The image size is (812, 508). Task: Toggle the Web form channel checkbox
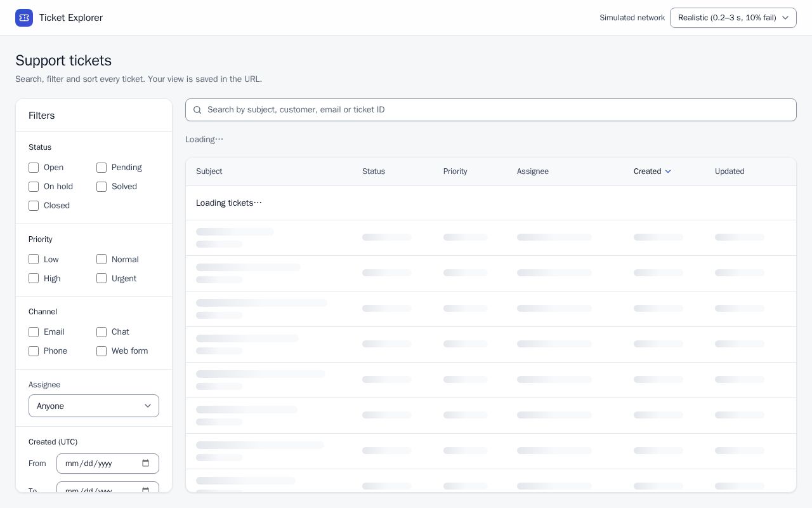tap(101, 351)
